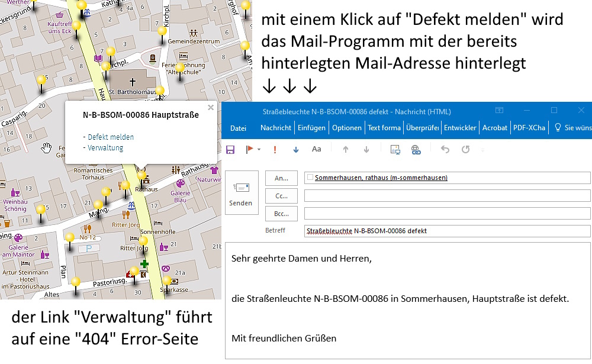Click the Save icon in Outlook toolbar
The width and height of the screenshot is (592, 364).
point(230,149)
